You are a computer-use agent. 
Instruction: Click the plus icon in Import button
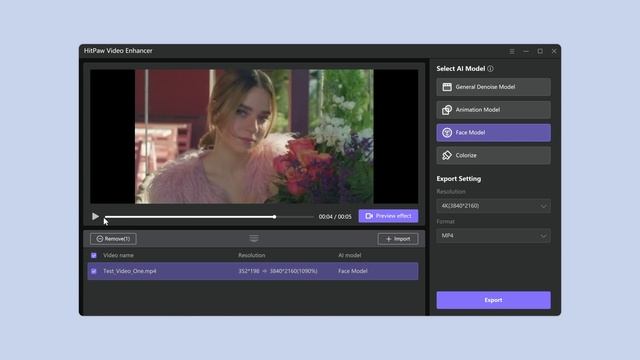point(389,239)
